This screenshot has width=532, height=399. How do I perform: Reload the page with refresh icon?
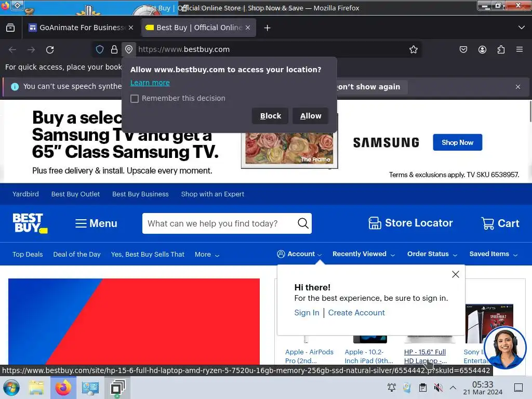50,50
